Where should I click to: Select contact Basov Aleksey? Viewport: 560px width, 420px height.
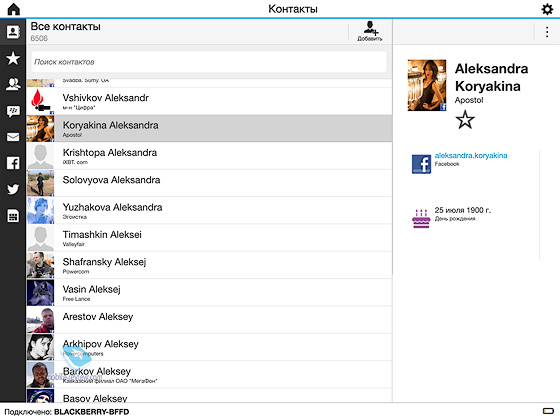pyautogui.click(x=209, y=396)
